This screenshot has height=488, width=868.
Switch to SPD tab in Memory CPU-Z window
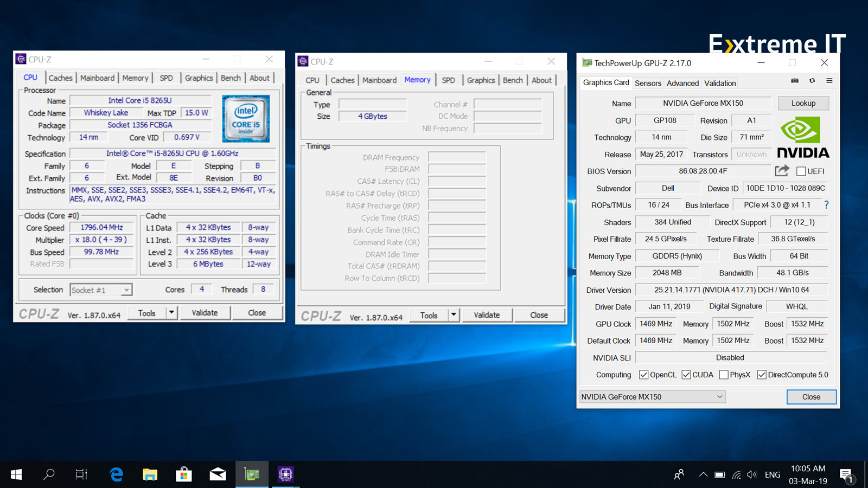(x=448, y=80)
